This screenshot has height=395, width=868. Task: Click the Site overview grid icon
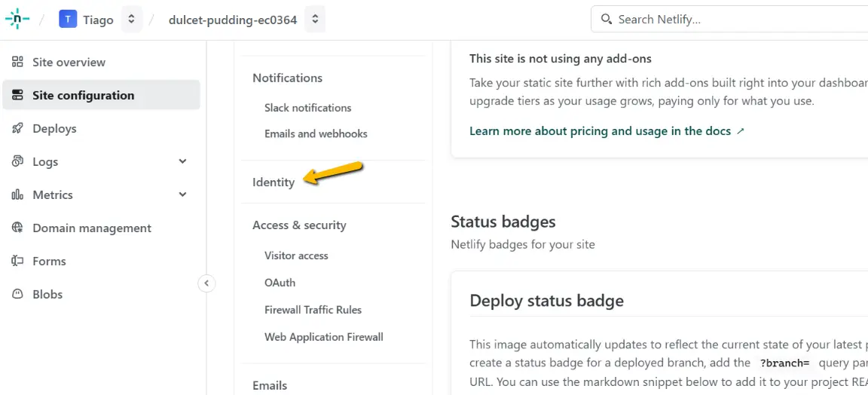(x=18, y=62)
